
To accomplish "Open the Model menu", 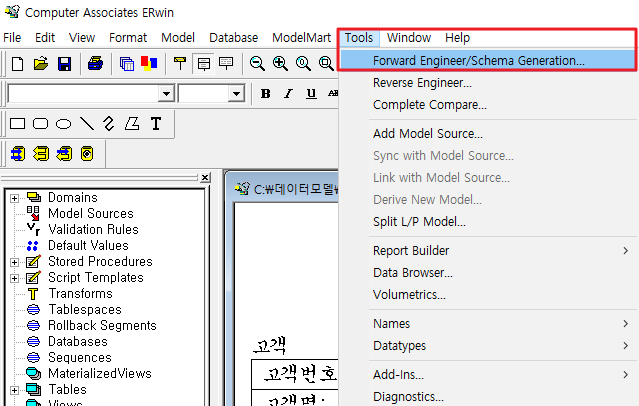I will click(178, 38).
